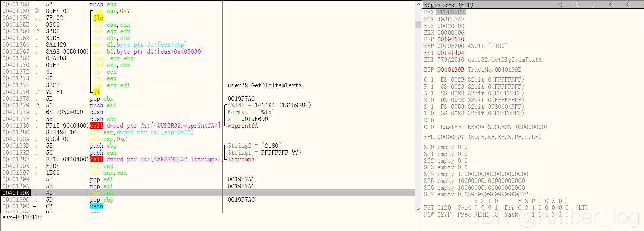Select the 'add esp,0xC' instruction
Image resolution: width=644 pixels, height=231 pixels.
(108, 139)
